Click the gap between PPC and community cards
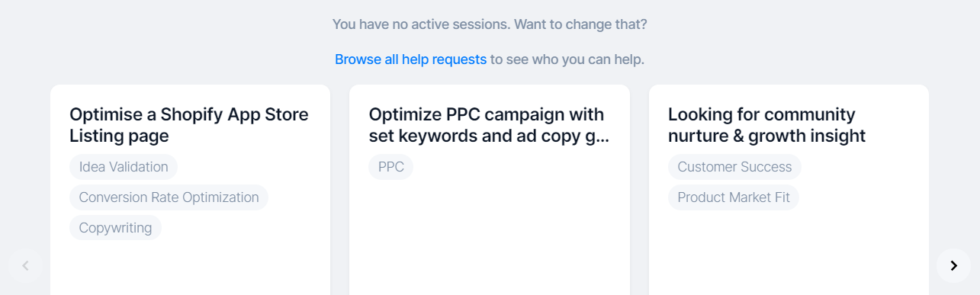 639,190
